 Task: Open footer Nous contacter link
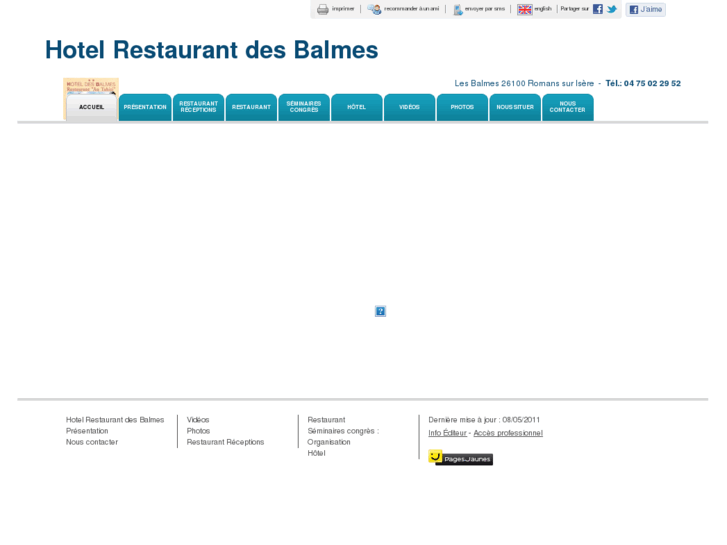92,442
